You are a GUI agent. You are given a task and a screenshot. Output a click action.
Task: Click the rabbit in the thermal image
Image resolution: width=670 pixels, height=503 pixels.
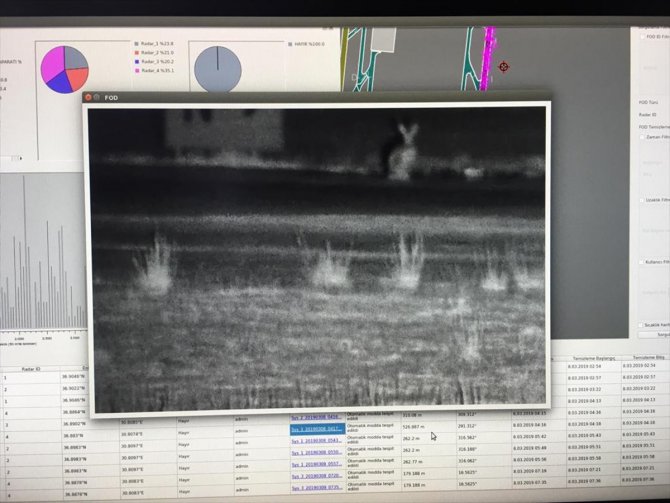402,150
